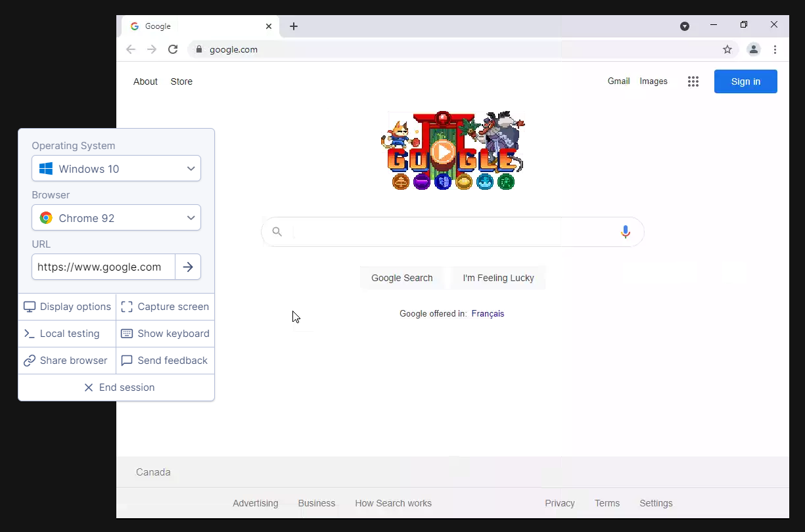The image size is (805, 532).
Task: Click the Google Search button
Action: point(402,278)
